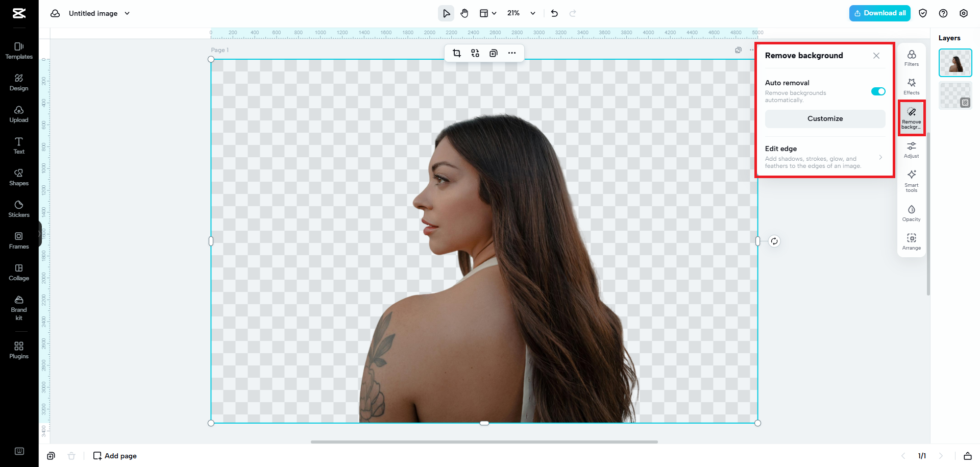
Task: Open the Stickers panel
Action: click(19, 208)
